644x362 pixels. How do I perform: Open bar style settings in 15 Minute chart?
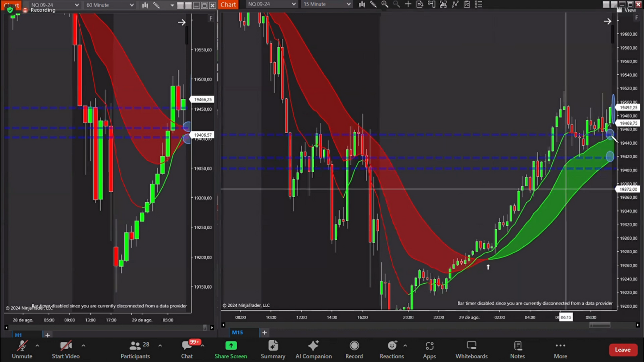coord(362,4)
